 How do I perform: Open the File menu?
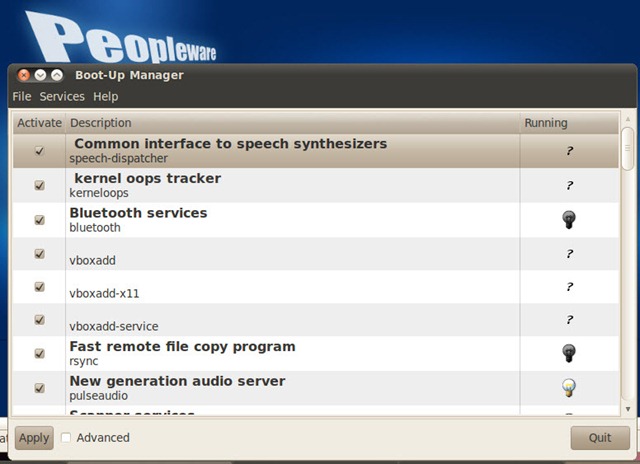click(22, 97)
